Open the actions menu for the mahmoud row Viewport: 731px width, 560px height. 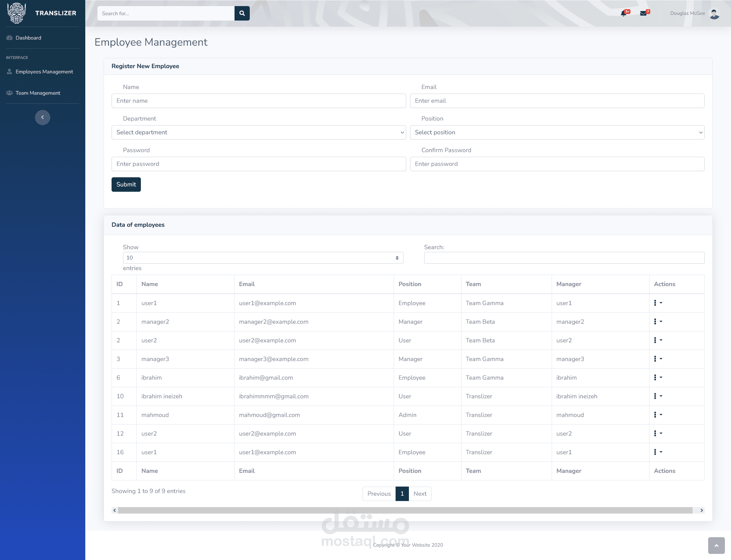pos(658,415)
